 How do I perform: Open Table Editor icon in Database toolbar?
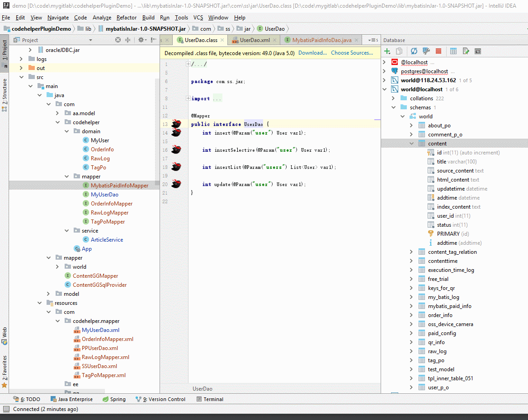coord(453,51)
